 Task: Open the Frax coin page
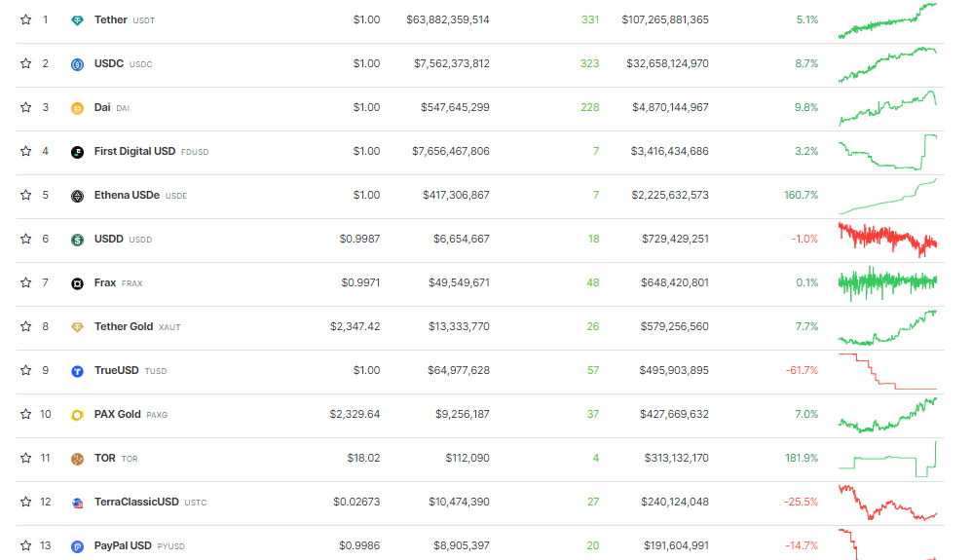[x=105, y=282]
